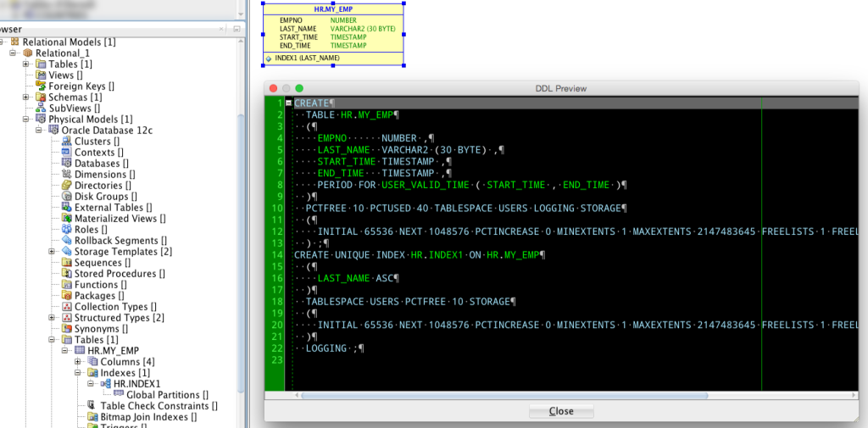Click the Materialized Views icon
The image size is (868, 428).
pos(66,219)
